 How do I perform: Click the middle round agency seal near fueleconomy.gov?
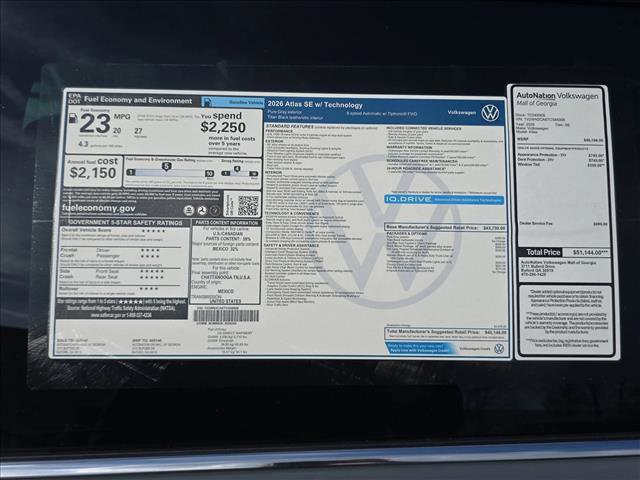202,210
